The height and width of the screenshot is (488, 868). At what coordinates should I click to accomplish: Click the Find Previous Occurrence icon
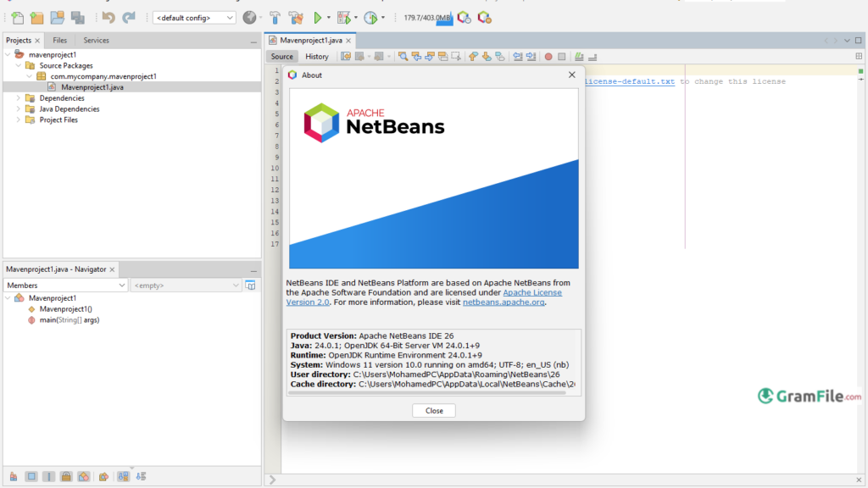click(416, 57)
